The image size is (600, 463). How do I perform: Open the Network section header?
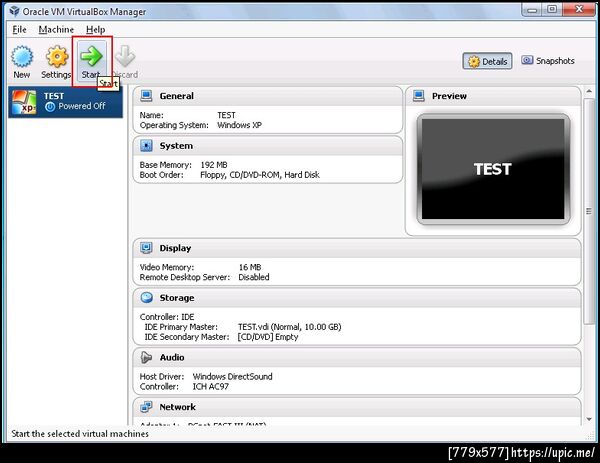click(x=357, y=407)
